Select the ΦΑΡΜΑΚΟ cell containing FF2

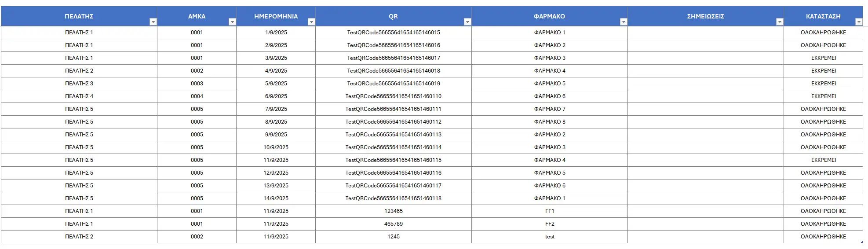[549, 224]
